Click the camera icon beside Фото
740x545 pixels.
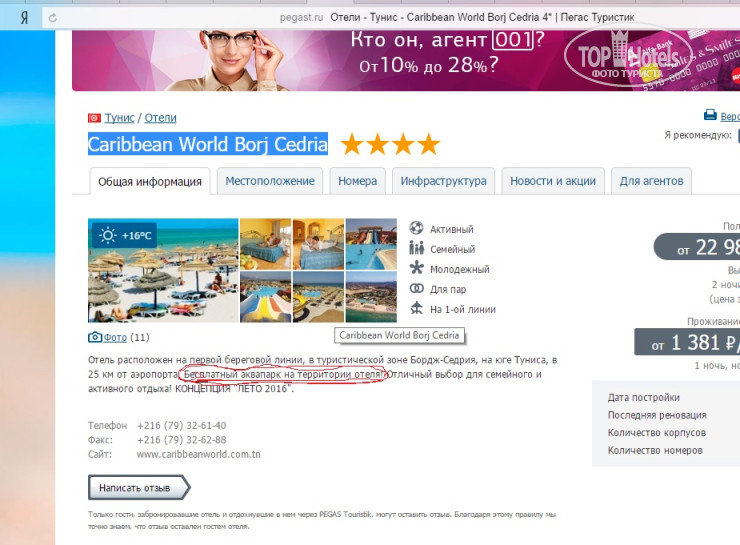(x=95, y=338)
